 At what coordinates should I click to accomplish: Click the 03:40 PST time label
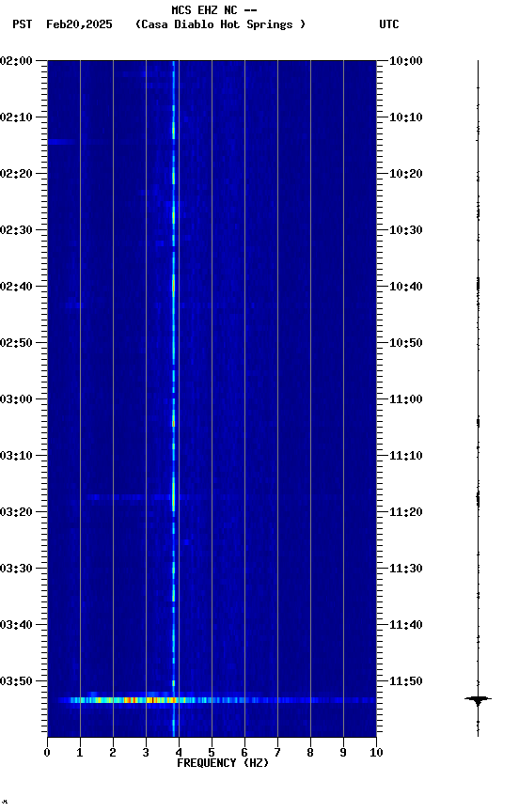(x=16, y=625)
